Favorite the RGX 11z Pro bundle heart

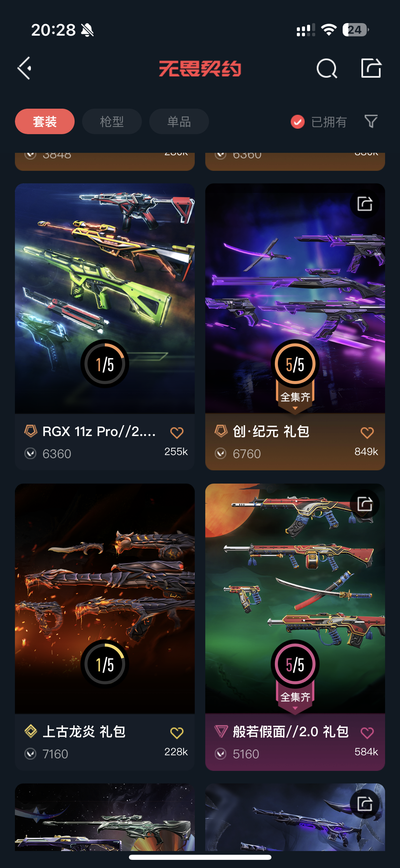[x=177, y=433]
